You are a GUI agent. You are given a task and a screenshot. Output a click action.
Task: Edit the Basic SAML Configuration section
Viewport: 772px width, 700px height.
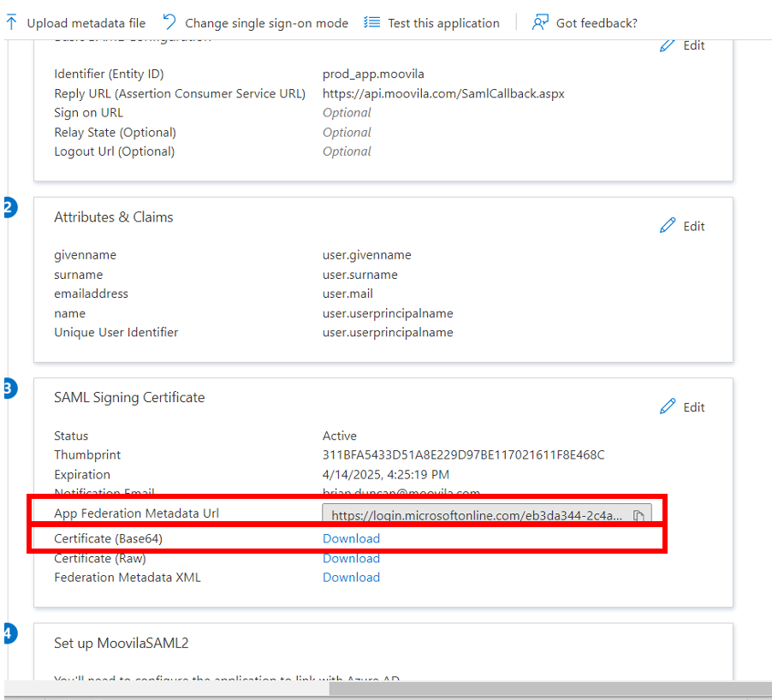coord(683,45)
